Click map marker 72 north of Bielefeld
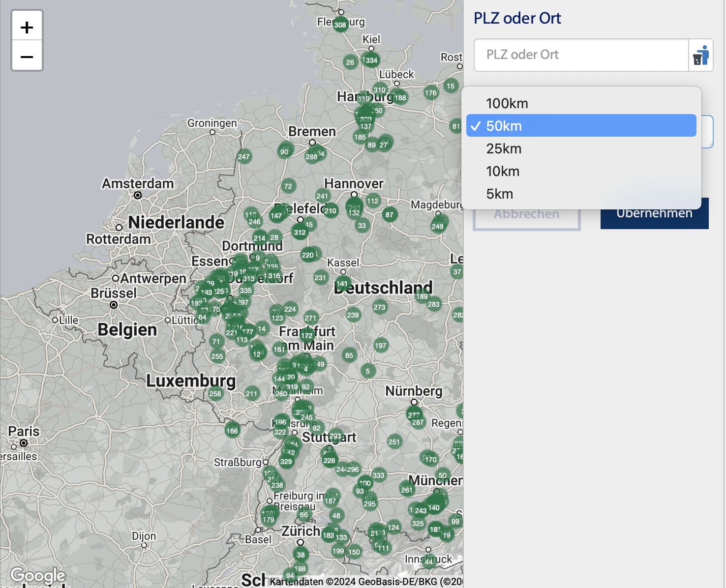 tap(288, 186)
